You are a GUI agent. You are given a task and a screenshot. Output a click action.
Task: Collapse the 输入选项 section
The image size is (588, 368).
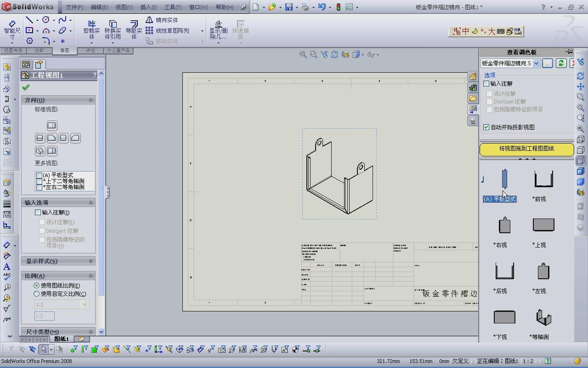pos(90,203)
